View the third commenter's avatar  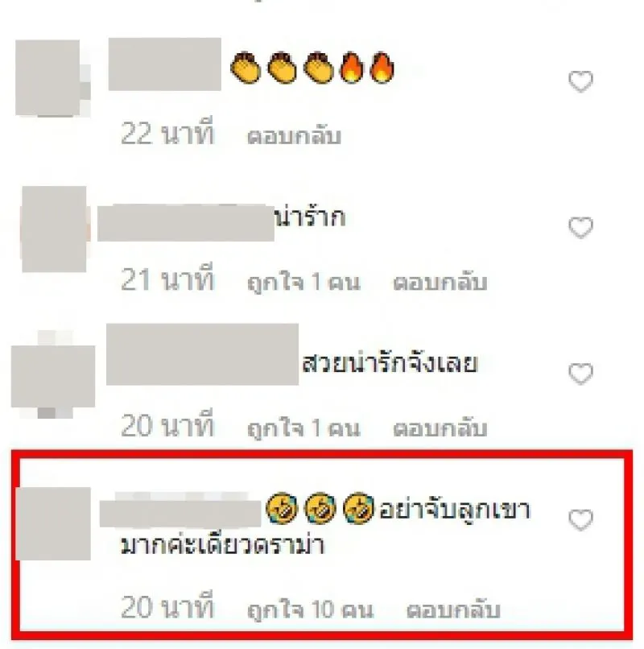[53, 375]
